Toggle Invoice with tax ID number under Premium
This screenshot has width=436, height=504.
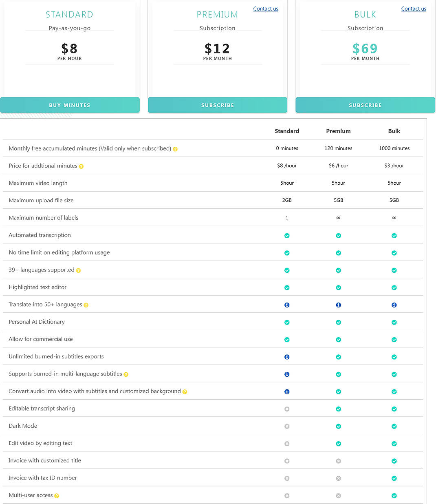coord(338,478)
